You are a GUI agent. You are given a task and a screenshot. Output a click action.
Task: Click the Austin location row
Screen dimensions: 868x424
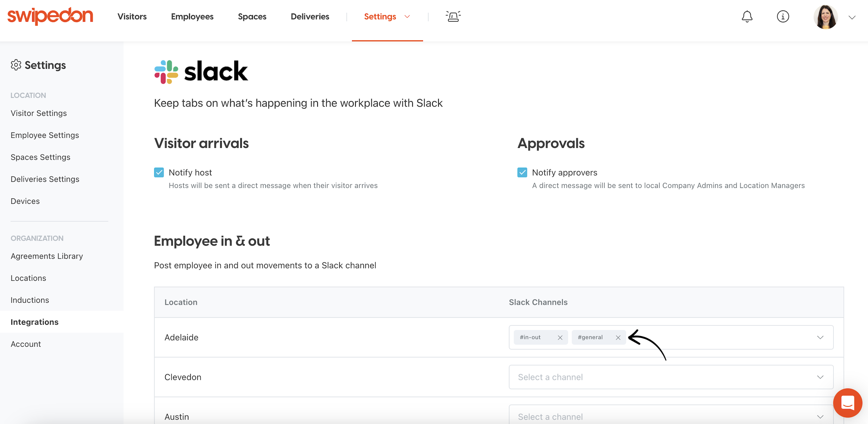click(499, 410)
